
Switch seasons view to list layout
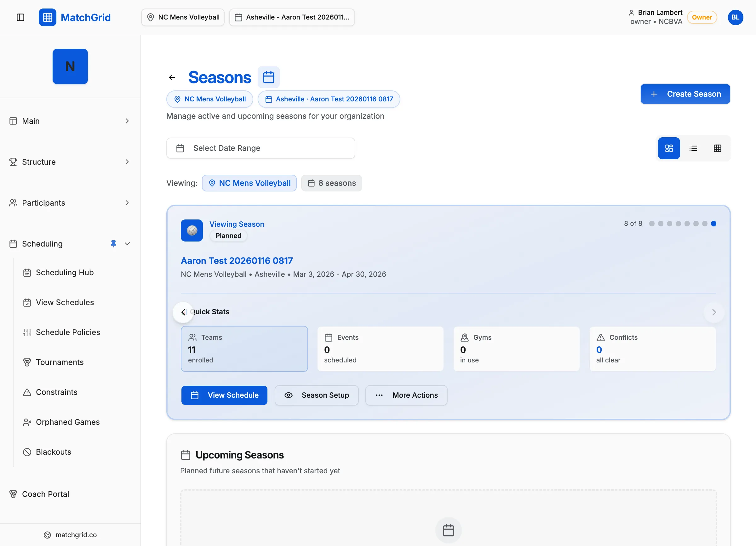[693, 148]
